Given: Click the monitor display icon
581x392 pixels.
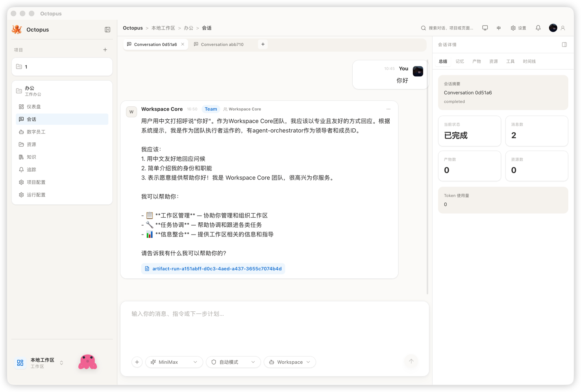Looking at the screenshot, I should tap(485, 28).
